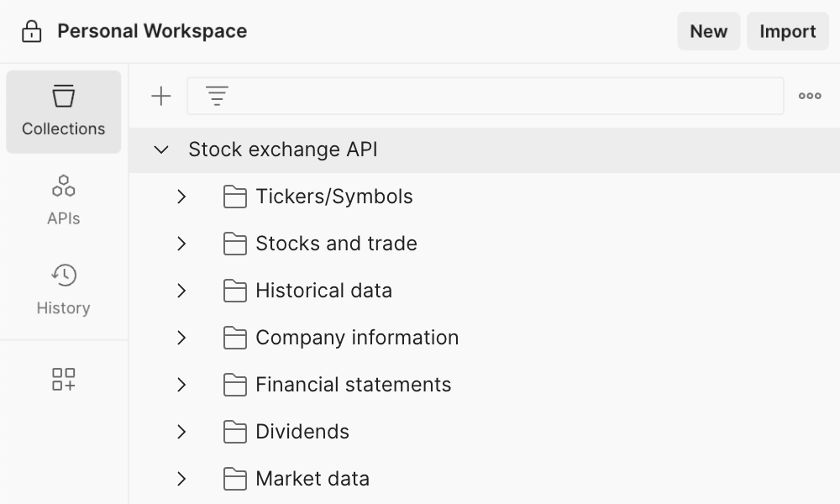This screenshot has height=504, width=840.
Task: Open the Collections sidebar tab
Action: (64, 112)
